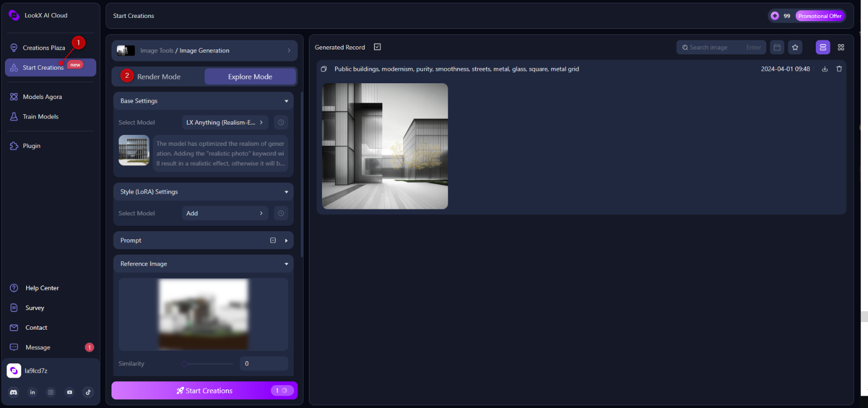Click Start Creations generate button
This screenshot has height=408, width=868.
(204, 391)
